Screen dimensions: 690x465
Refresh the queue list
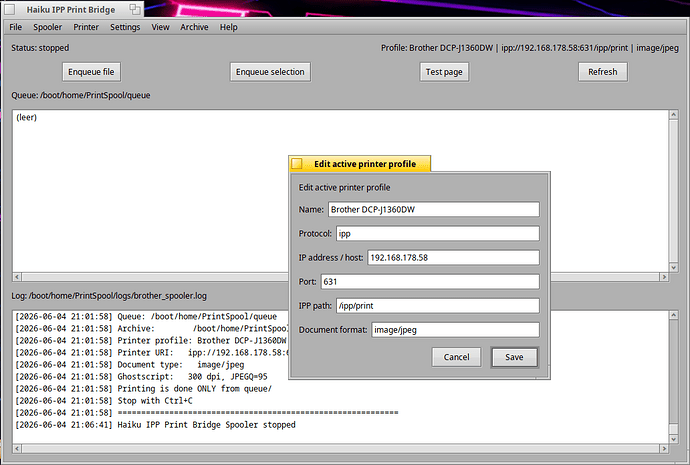coord(602,72)
